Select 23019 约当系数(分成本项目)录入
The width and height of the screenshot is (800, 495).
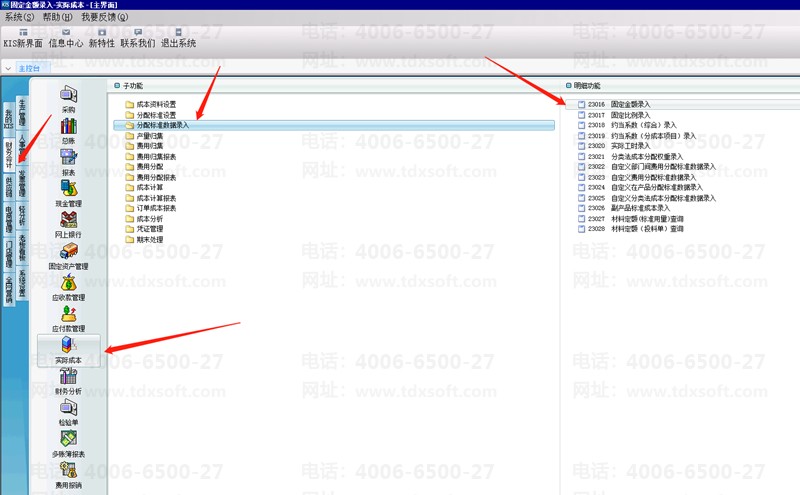pyautogui.click(x=637, y=136)
